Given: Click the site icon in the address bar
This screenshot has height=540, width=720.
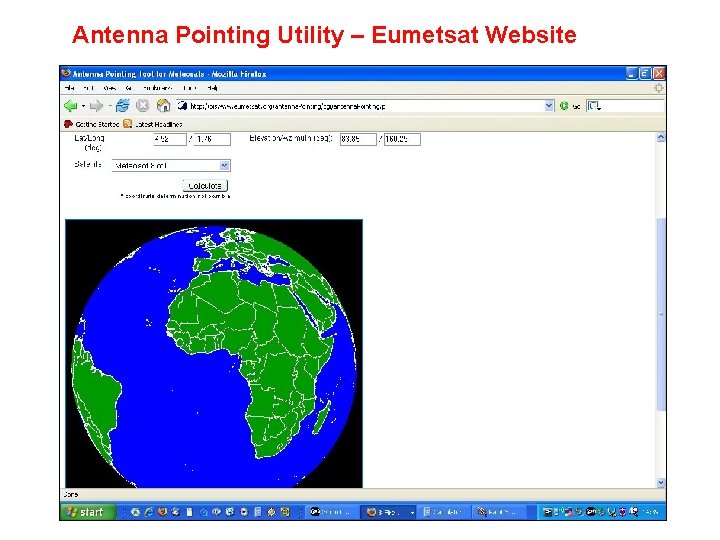Looking at the screenshot, I should [x=182, y=106].
